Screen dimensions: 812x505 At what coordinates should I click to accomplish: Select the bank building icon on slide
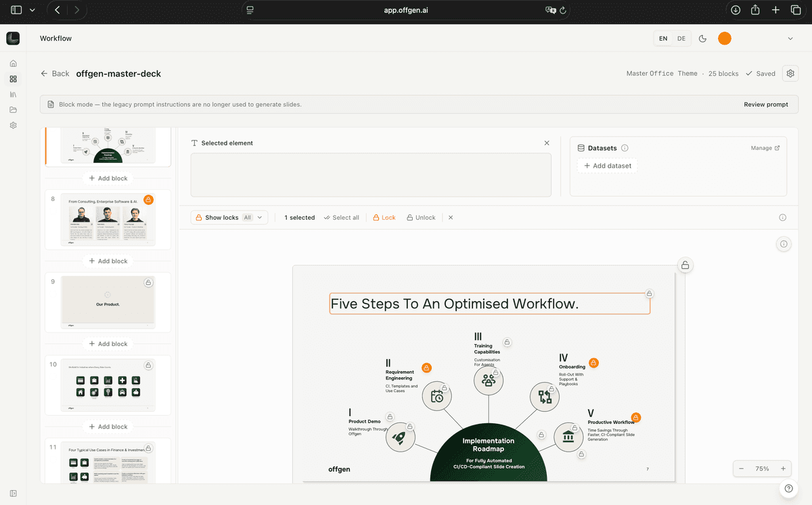[568, 437]
